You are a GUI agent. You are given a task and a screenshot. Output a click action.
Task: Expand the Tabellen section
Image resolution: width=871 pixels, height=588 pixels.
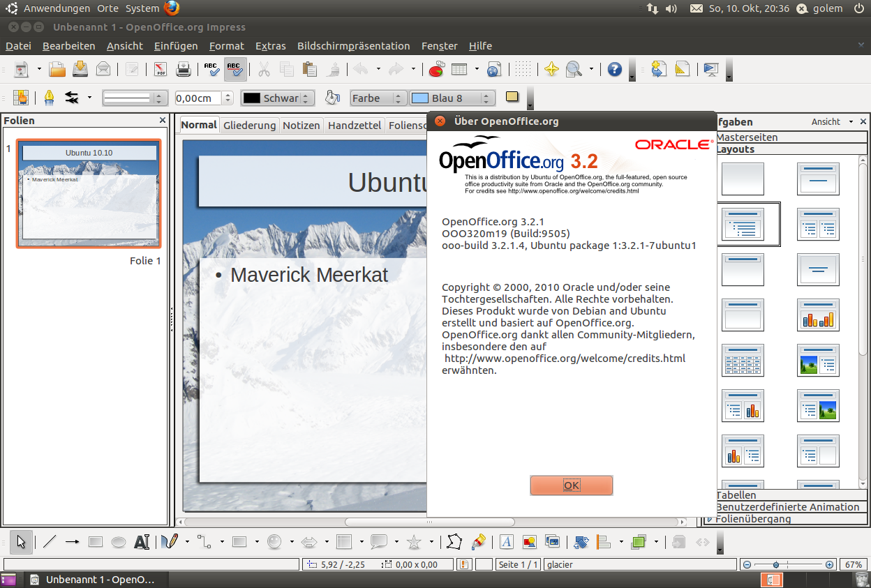792,495
